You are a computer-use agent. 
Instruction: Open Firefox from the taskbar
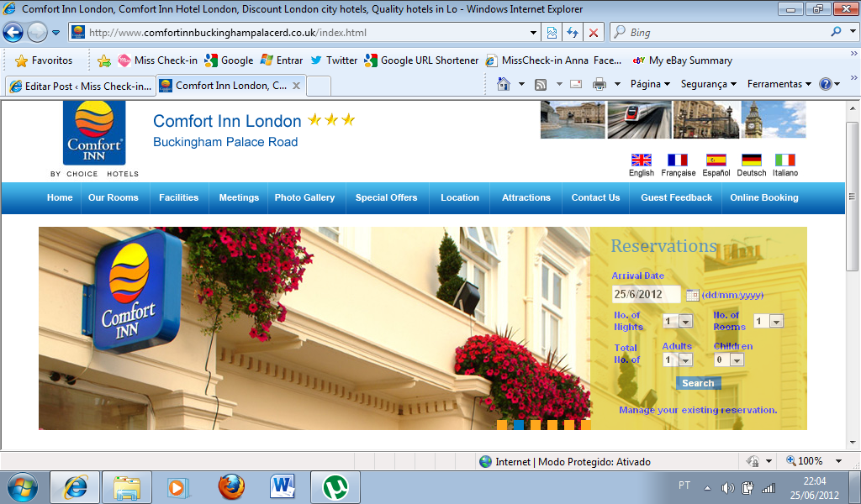(230, 486)
